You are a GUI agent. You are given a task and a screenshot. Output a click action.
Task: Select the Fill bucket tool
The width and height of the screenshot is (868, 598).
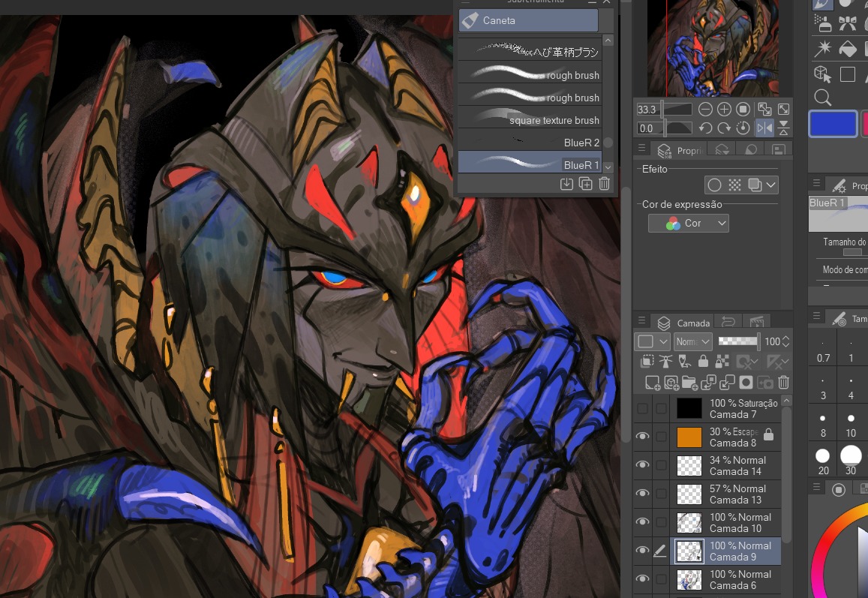[848, 49]
